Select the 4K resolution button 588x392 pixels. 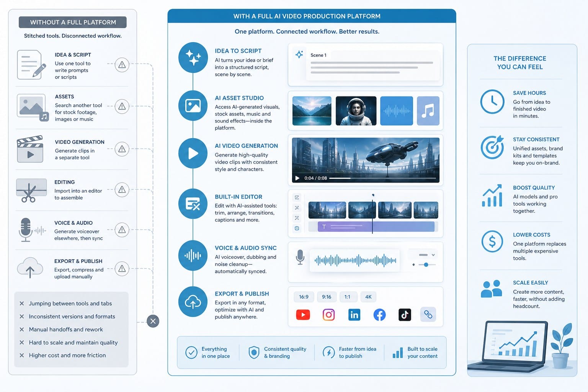[x=368, y=297]
